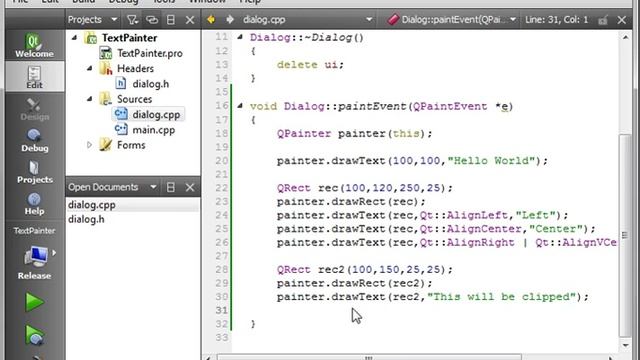This screenshot has width=640, height=360.
Task: Select TextPainter.pro in project tree
Action: point(150,53)
